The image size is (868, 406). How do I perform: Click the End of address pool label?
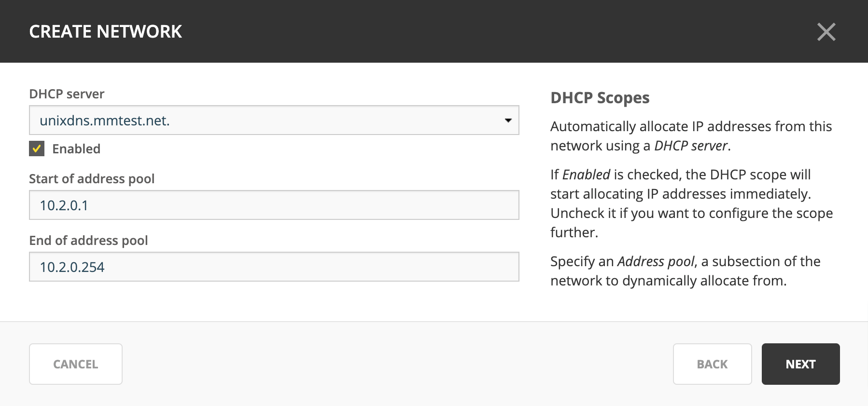pos(88,240)
